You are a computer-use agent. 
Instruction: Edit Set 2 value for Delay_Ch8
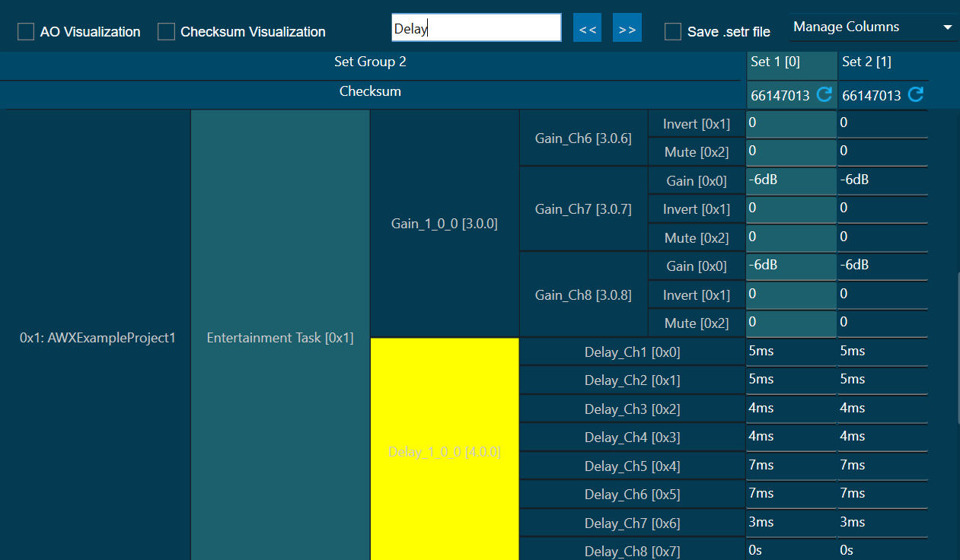click(883, 550)
